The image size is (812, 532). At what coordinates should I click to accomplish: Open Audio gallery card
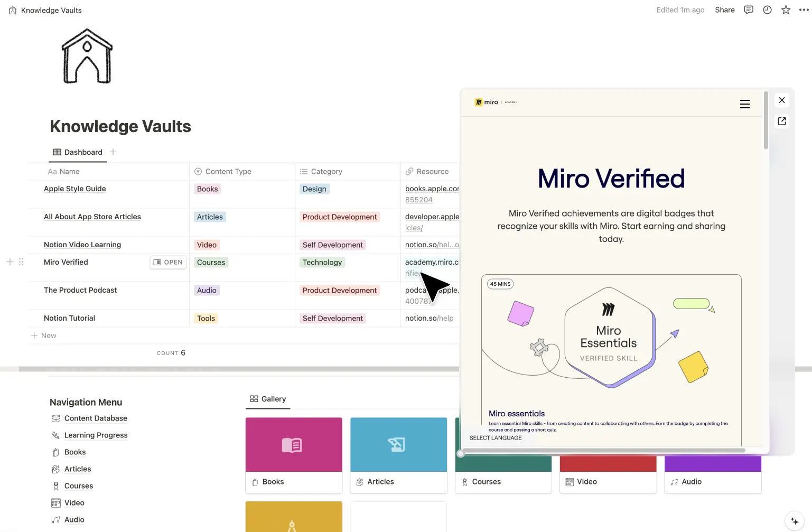(x=713, y=474)
